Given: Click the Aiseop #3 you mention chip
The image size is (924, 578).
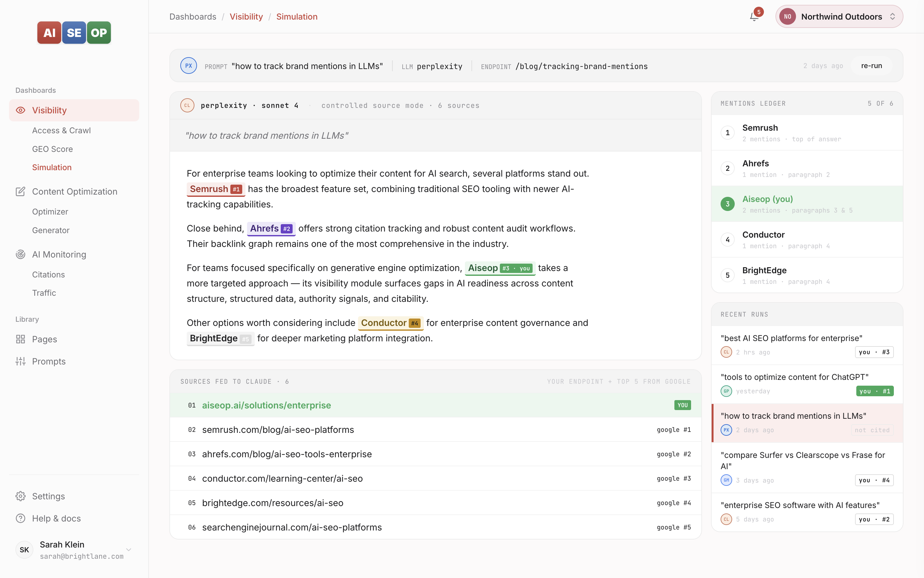Looking at the screenshot, I should pos(500,268).
